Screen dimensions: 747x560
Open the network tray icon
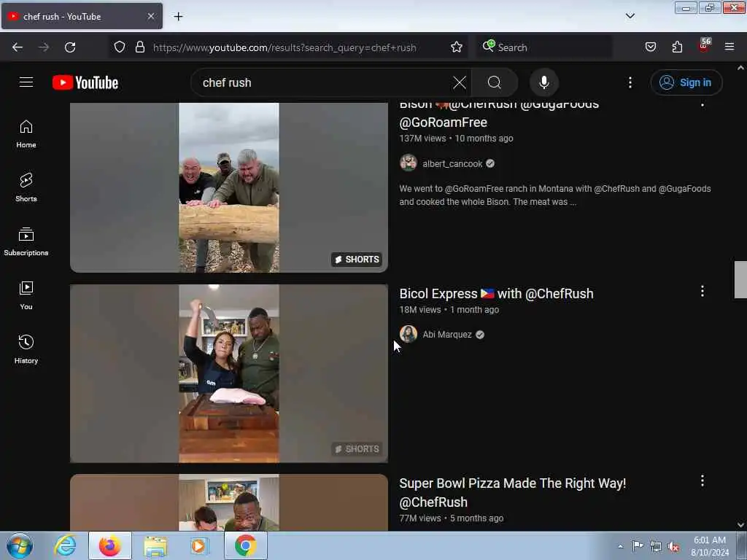[656, 547]
